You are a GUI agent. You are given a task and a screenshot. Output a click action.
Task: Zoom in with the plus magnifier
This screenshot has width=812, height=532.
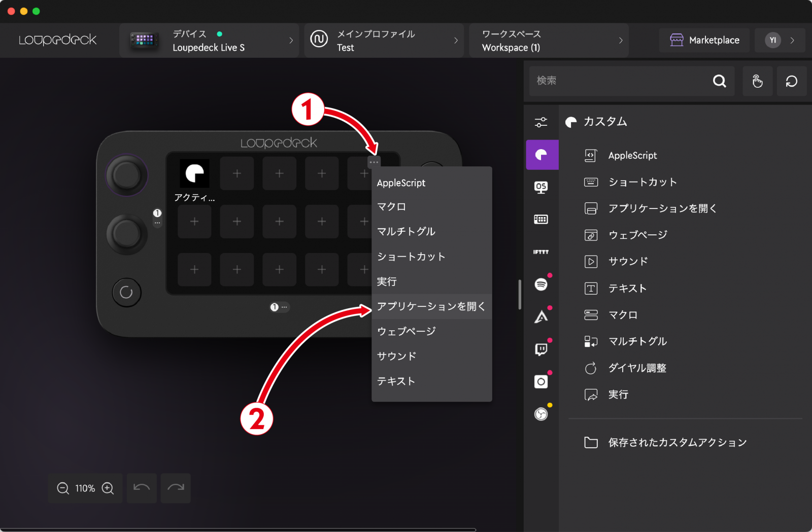pyautogui.click(x=108, y=488)
